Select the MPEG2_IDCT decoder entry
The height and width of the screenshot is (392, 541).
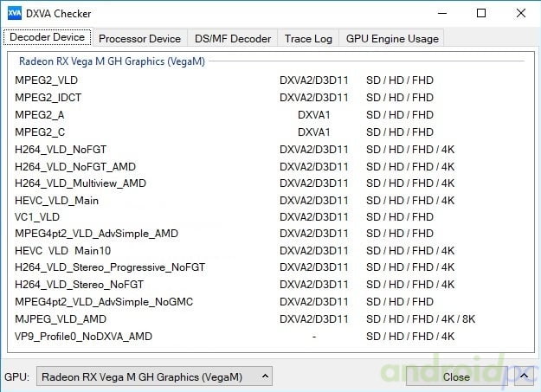tap(48, 98)
